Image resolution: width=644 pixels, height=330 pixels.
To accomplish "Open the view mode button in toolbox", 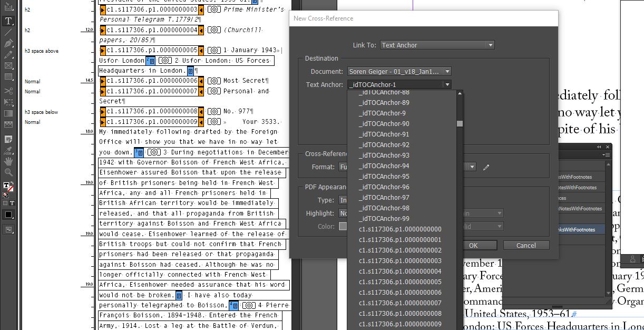I will coord(8,229).
